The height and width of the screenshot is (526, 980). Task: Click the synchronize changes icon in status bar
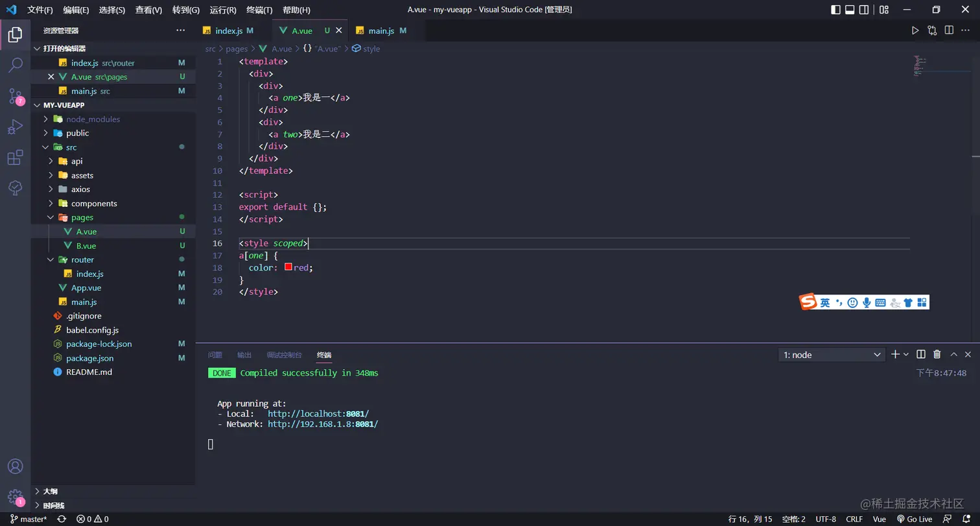62,519
